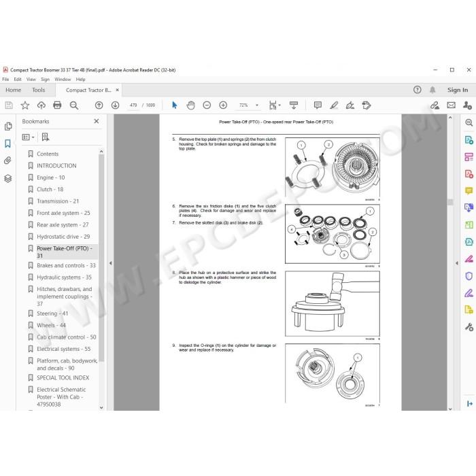Activate the selection arrow tool
The height and width of the screenshot is (476, 476).
coord(174,105)
